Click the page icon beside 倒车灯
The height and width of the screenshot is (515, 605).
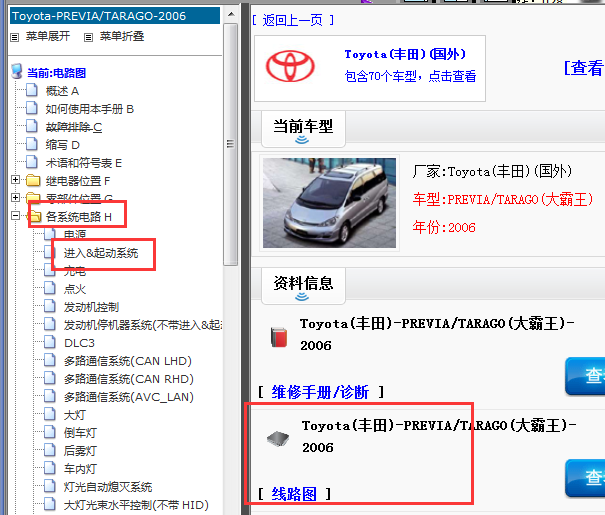[x=49, y=432]
